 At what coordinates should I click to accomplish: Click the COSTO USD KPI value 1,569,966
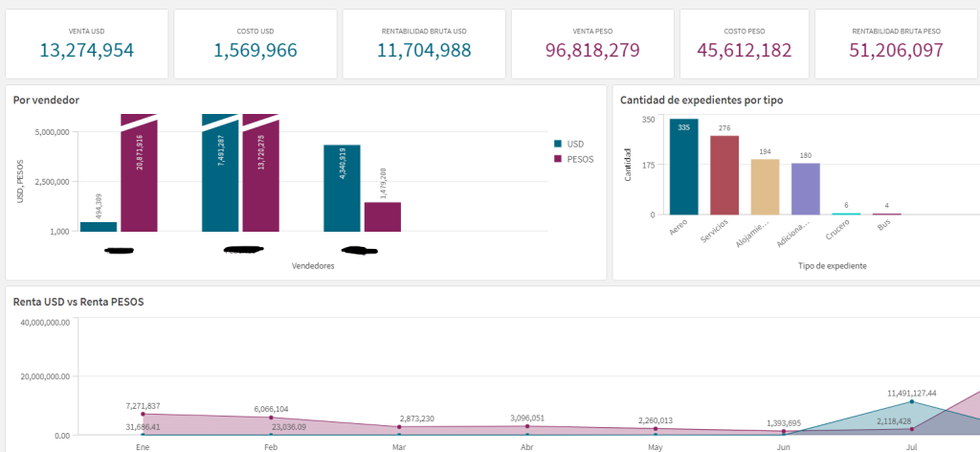pos(256,50)
